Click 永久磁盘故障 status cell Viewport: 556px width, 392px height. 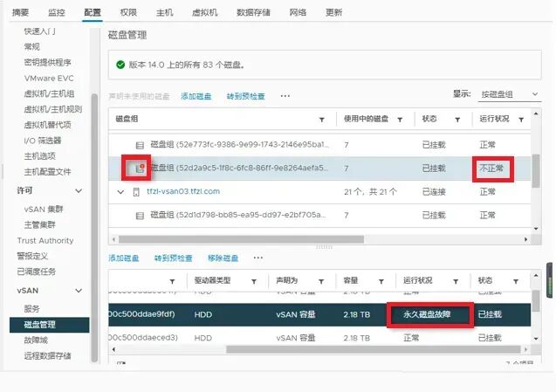click(427, 314)
